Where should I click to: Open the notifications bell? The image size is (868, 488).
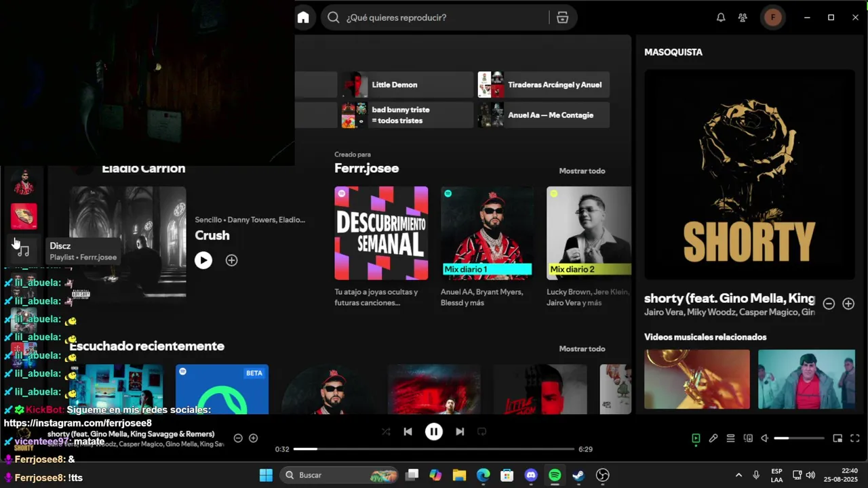pos(721,18)
